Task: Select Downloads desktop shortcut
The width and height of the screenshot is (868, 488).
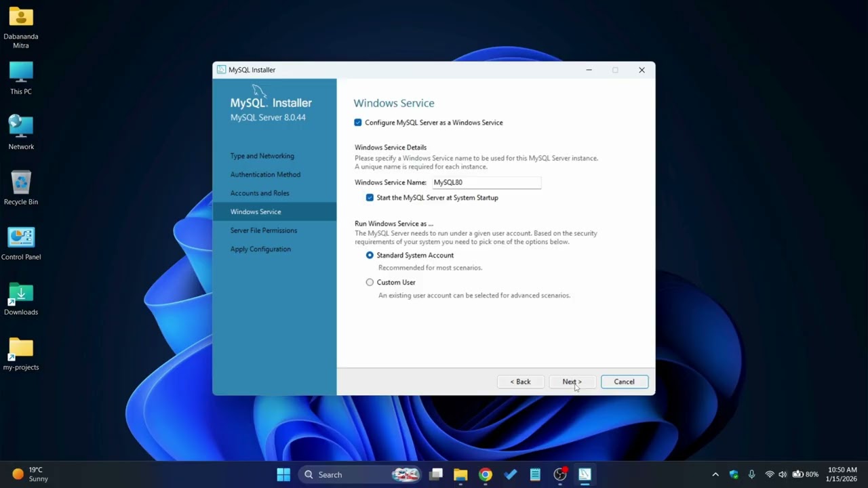Action: pyautogui.click(x=21, y=299)
